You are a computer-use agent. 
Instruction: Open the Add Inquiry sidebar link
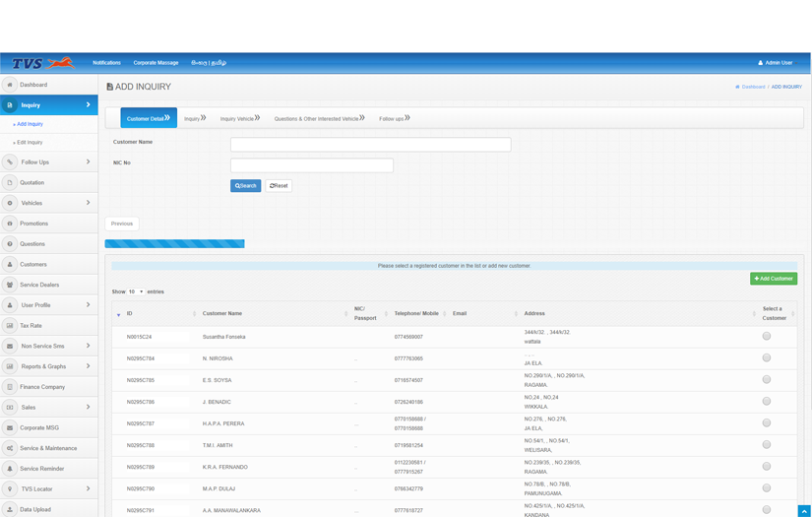pos(31,124)
